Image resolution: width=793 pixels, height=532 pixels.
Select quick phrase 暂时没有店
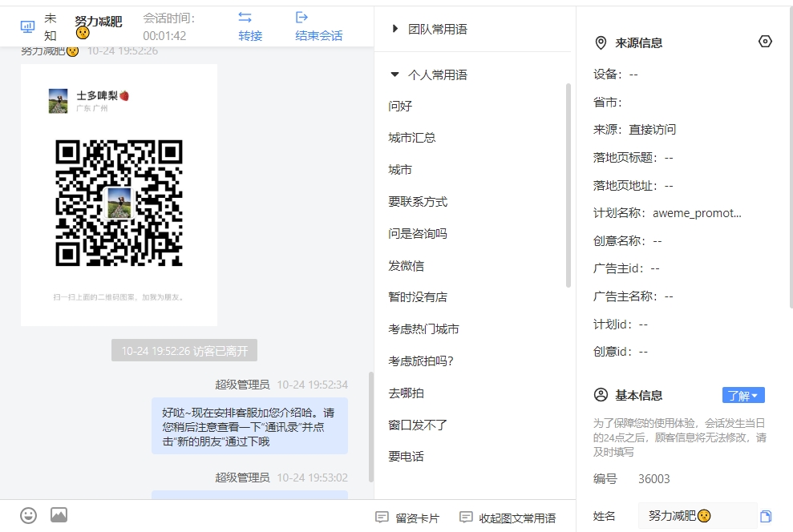(x=418, y=297)
